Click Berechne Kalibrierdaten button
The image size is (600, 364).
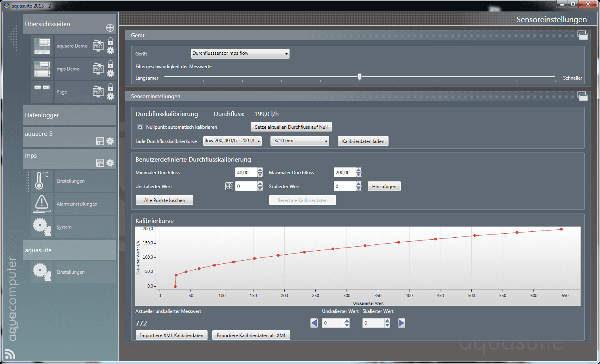click(303, 200)
